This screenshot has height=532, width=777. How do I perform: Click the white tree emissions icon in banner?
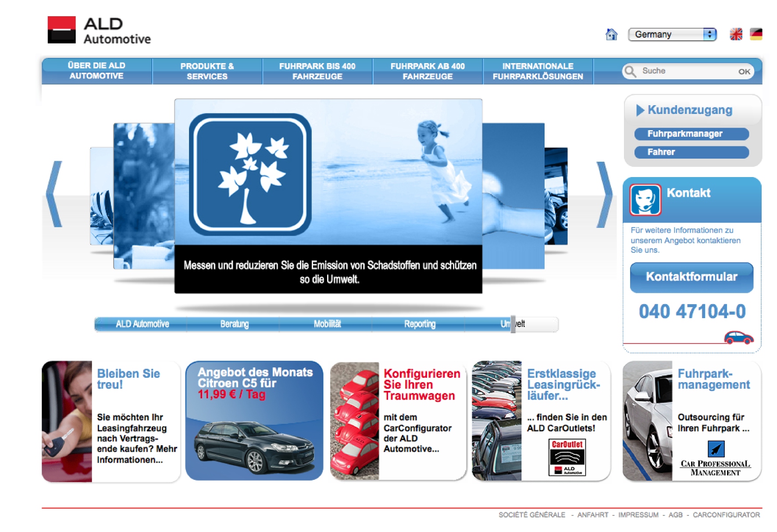click(250, 172)
